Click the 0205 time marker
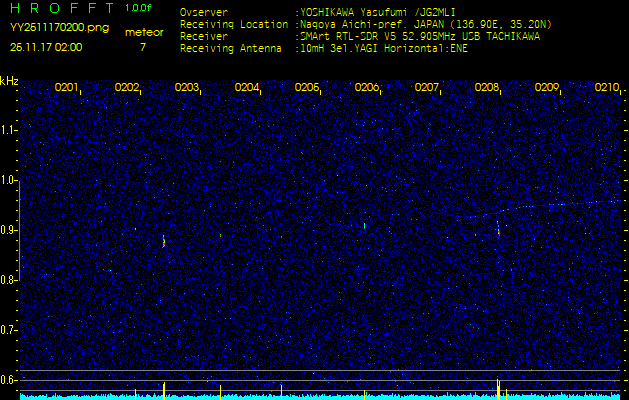The height and width of the screenshot is (400, 629). click(306, 87)
